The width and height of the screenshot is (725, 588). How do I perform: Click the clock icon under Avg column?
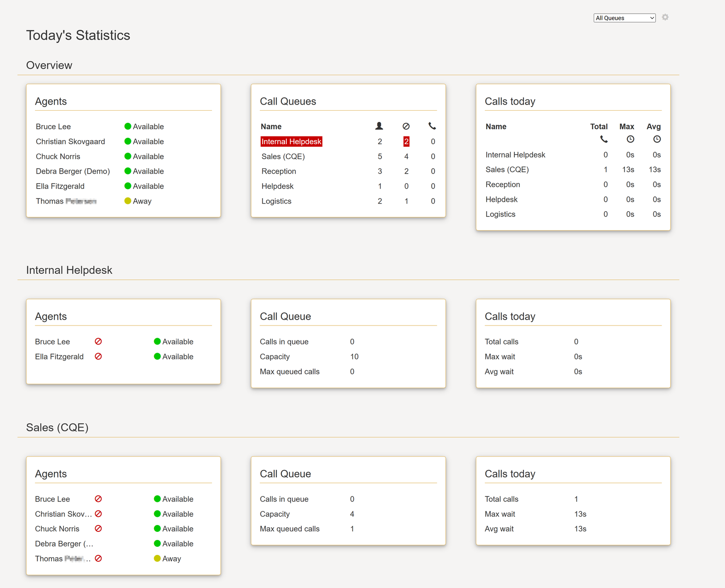pos(657,139)
